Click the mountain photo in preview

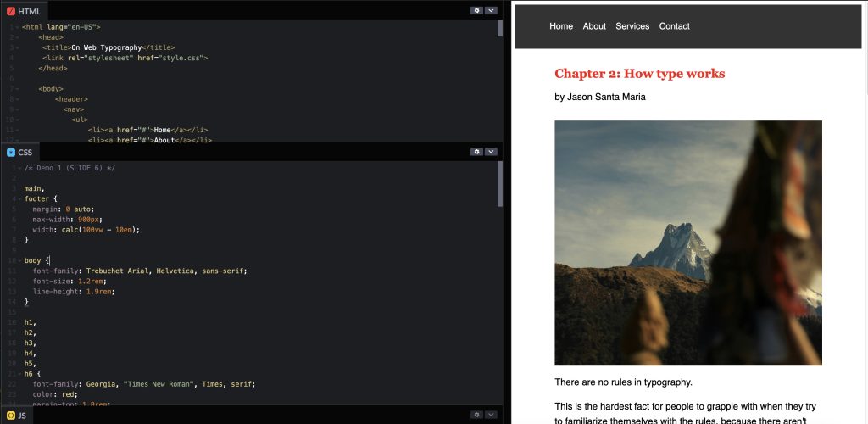(x=688, y=243)
